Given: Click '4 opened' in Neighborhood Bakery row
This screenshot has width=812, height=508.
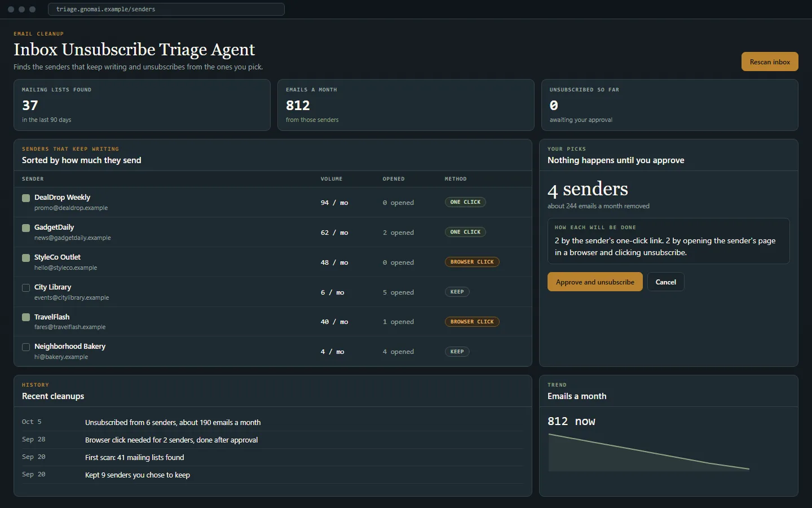Looking at the screenshot, I should (x=398, y=352).
